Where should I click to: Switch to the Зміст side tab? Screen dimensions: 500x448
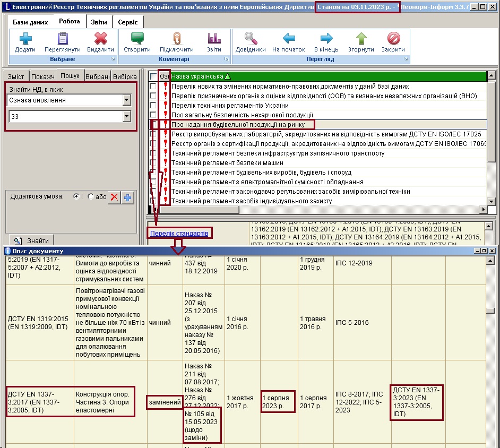pos(16,76)
